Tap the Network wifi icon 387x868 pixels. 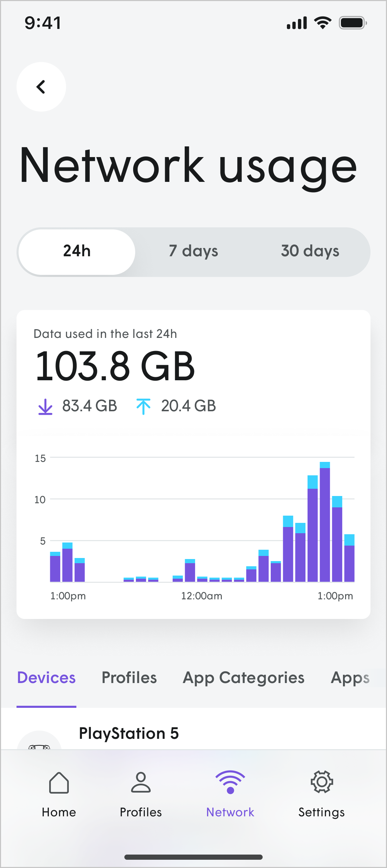click(230, 783)
